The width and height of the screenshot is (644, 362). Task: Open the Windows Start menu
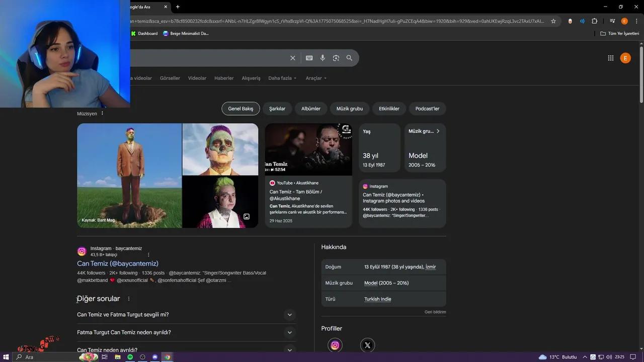6,357
